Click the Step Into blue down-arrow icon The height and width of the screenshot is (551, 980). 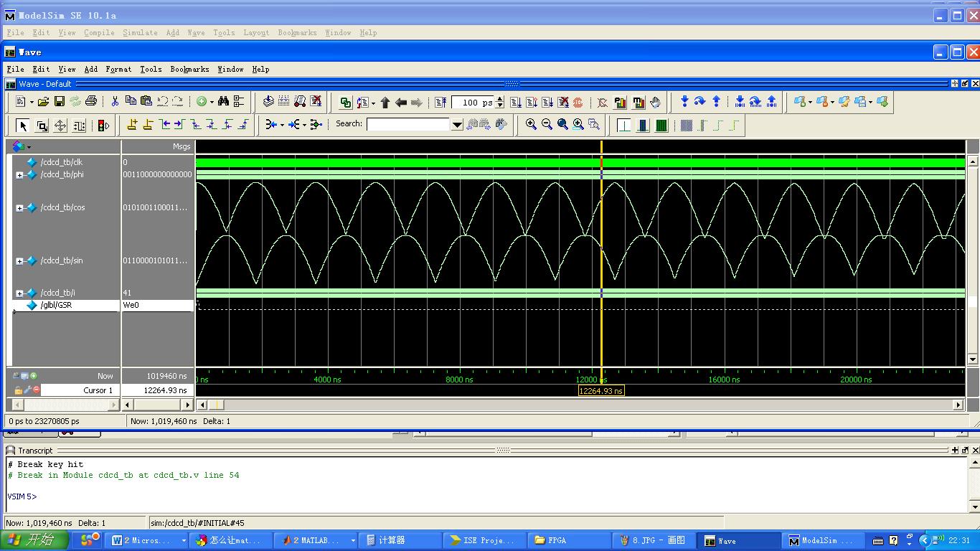(x=684, y=102)
